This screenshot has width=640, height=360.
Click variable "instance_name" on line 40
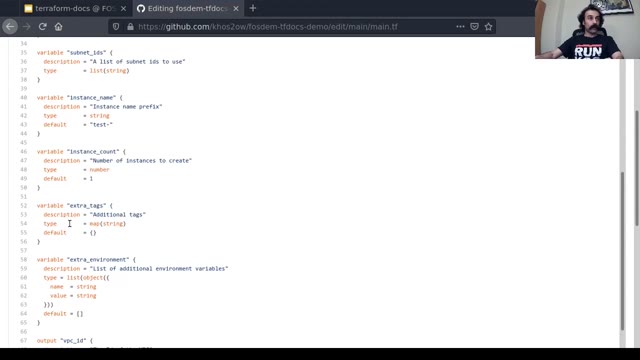tap(80, 98)
